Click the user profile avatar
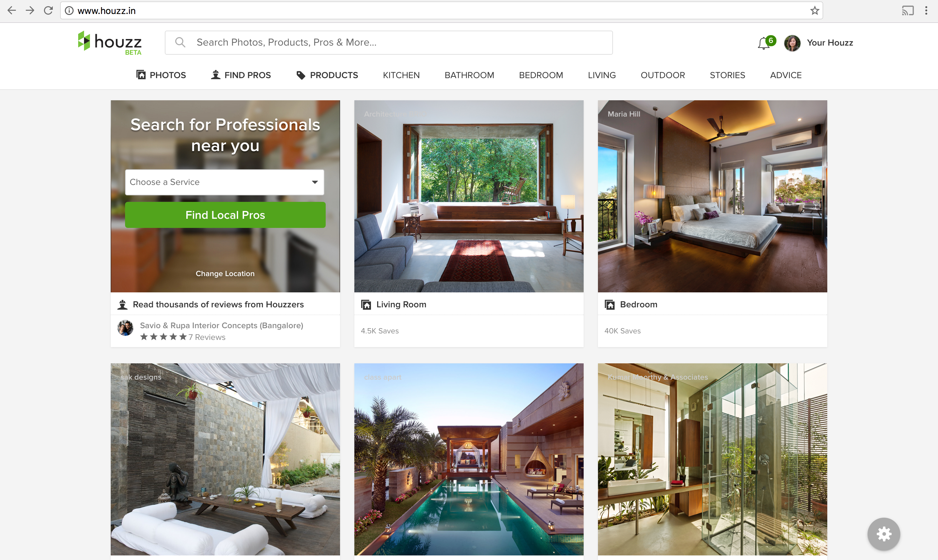 [792, 43]
